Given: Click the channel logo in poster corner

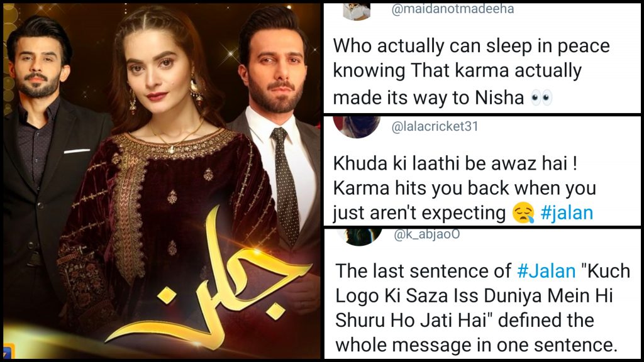Looking at the screenshot, I should 9,350.
